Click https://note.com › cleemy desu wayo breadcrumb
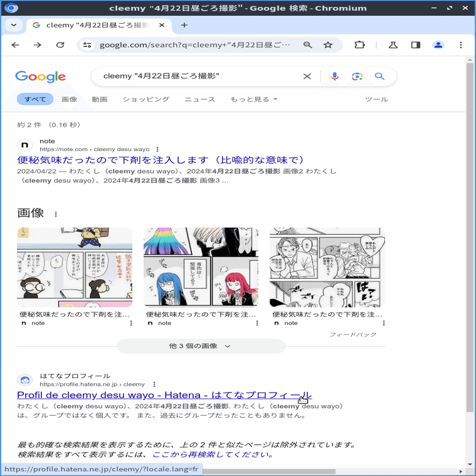Screen dimensions: 476x476 point(95,149)
